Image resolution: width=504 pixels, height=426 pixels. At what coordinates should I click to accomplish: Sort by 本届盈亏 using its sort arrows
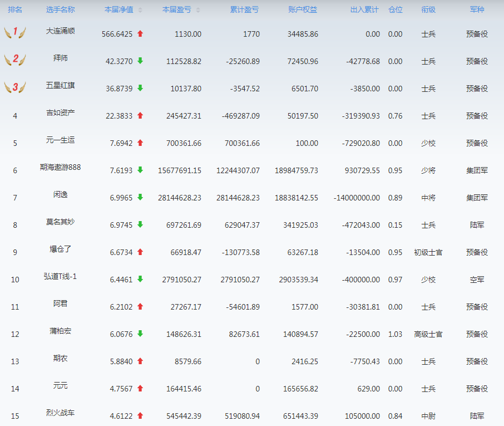tap(198, 10)
